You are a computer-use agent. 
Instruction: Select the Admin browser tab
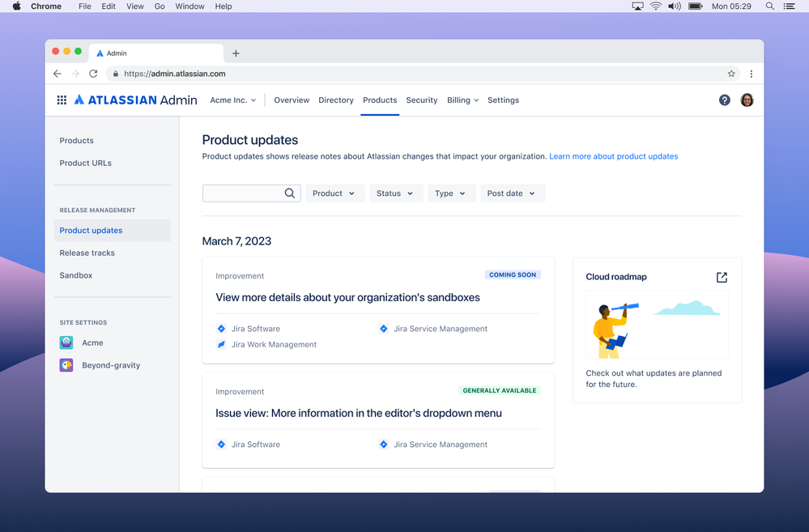tap(155, 53)
